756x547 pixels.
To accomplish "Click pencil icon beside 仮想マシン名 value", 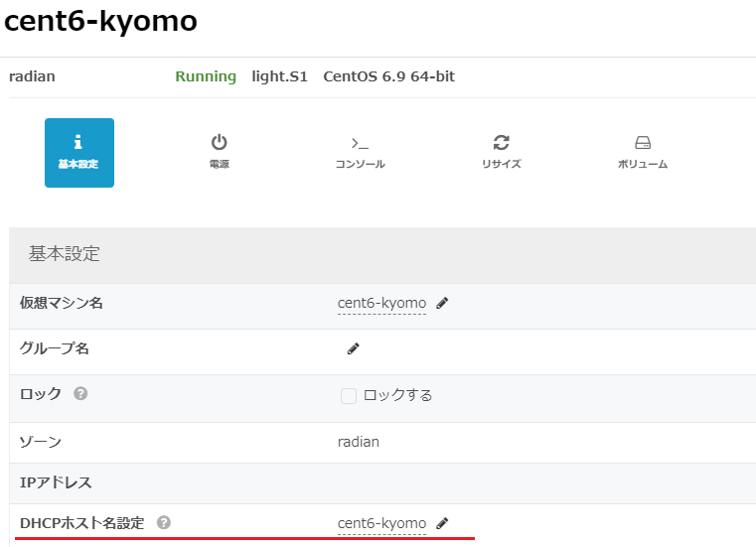I will pyautogui.click(x=442, y=304).
